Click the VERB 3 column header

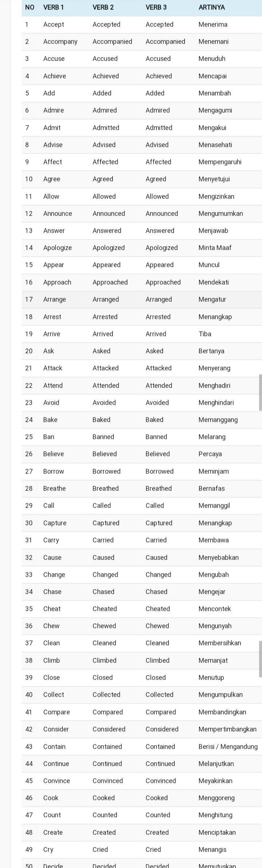coord(156,7)
